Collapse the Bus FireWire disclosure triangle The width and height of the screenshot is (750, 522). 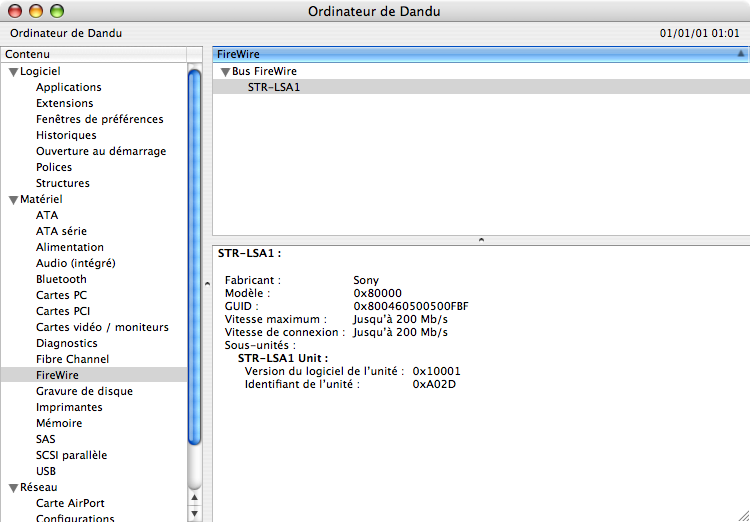(226, 72)
